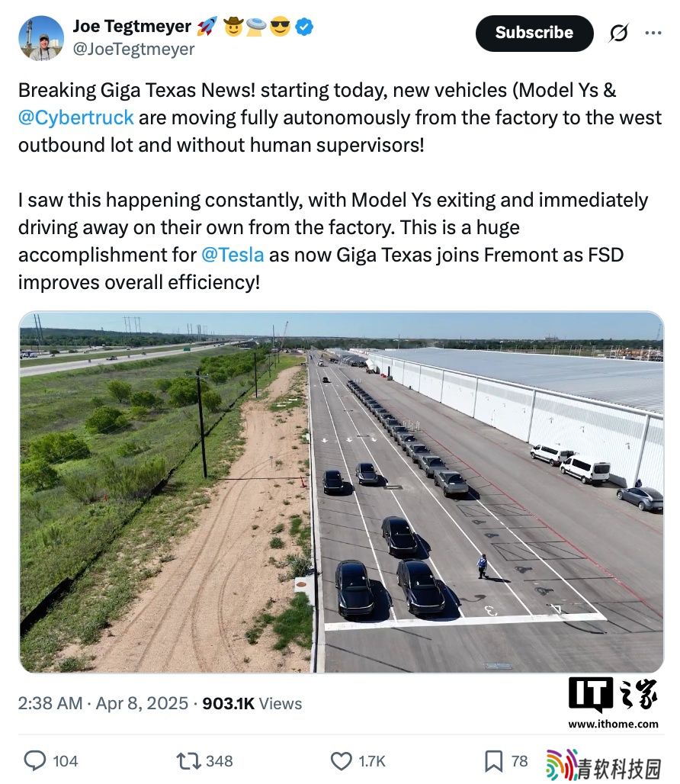Open the @Cybertruck mention link
The image size is (680, 784).
pos(76,117)
